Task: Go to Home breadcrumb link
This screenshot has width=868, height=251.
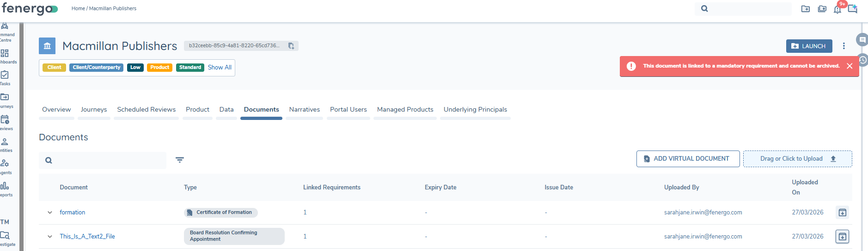Action: click(x=78, y=8)
